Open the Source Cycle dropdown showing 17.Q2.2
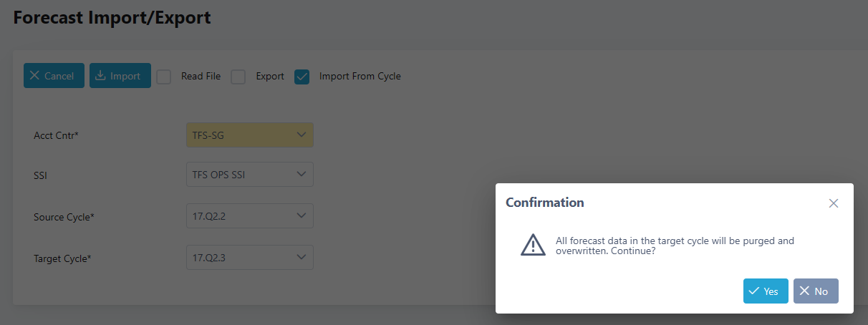The width and height of the screenshot is (868, 325). coord(250,216)
